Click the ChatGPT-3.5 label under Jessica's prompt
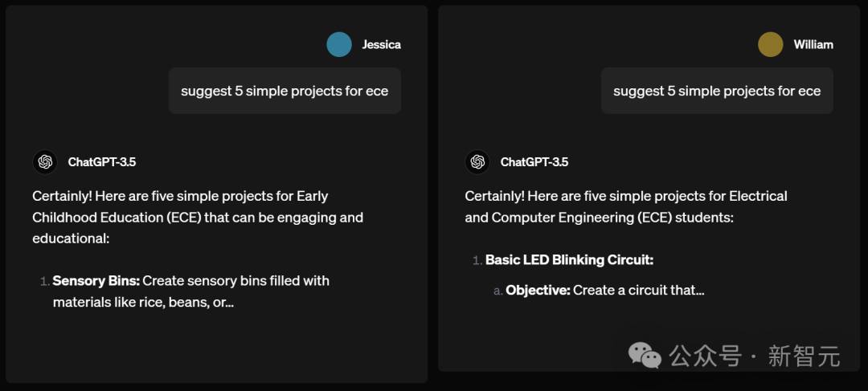This screenshot has height=391, width=868. (x=102, y=162)
